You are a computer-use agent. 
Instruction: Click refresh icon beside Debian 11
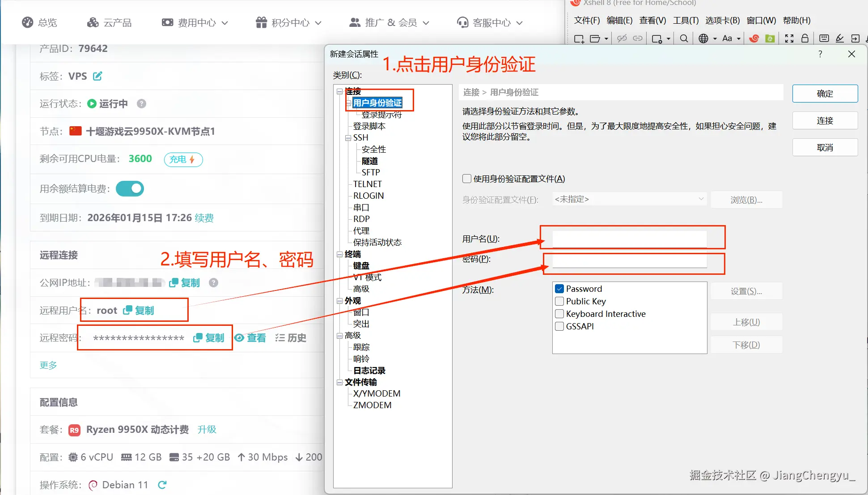coord(162,485)
